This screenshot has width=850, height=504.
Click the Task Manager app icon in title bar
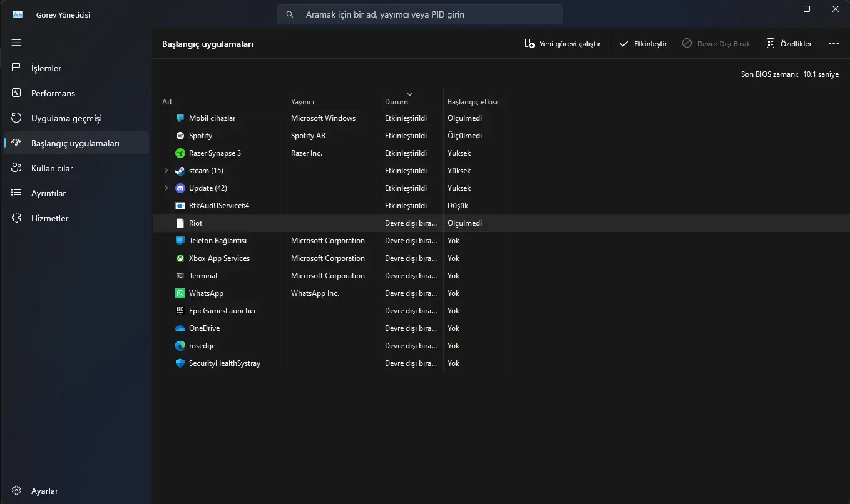[x=18, y=14]
